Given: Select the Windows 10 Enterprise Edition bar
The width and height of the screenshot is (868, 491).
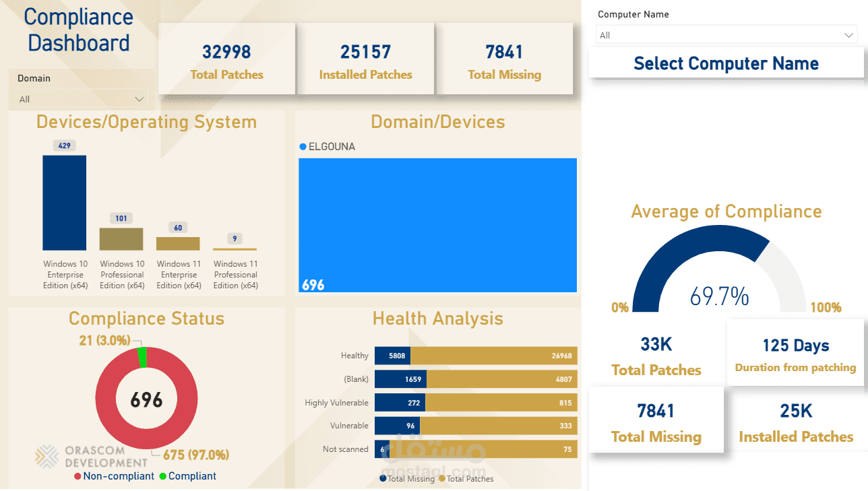Looking at the screenshot, I should point(64,203).
